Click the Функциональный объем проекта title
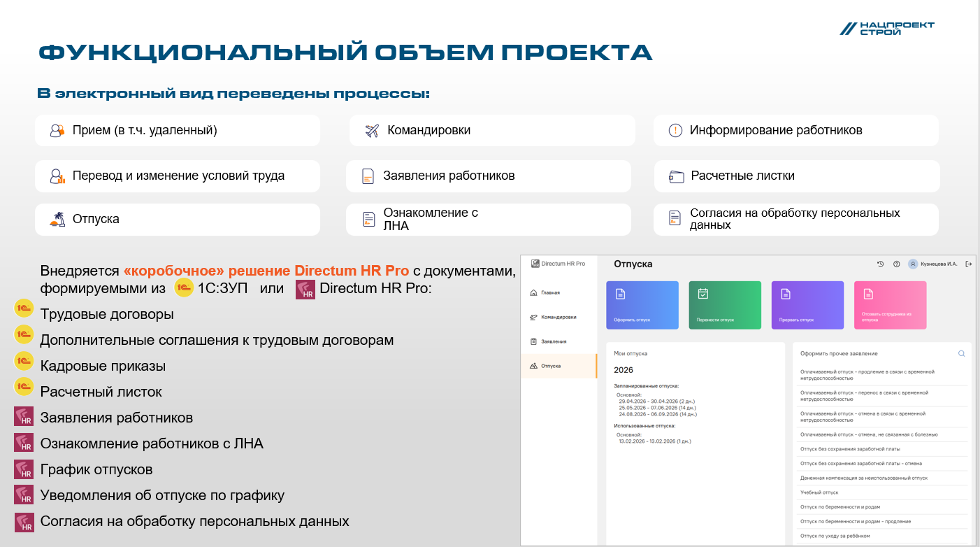Viewport: 980px width, 547px height. coord(345,53)
